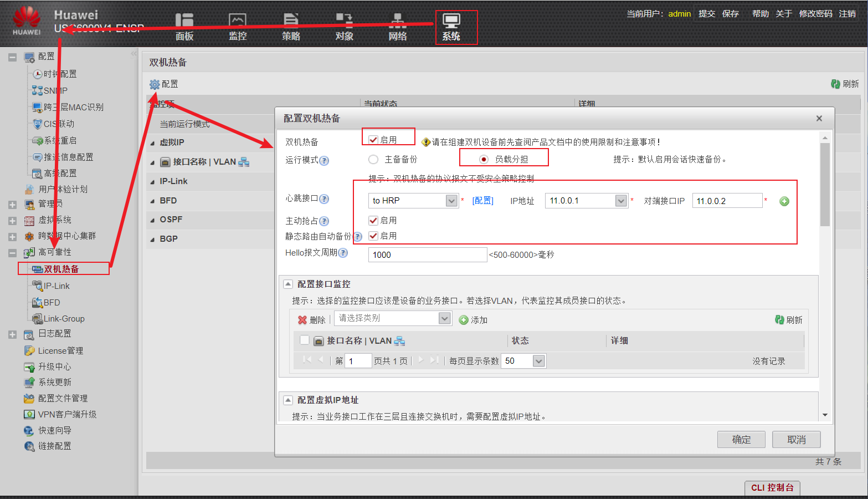Click 删除 in interface monitor
868x499 pixels.
coord(311,320)
